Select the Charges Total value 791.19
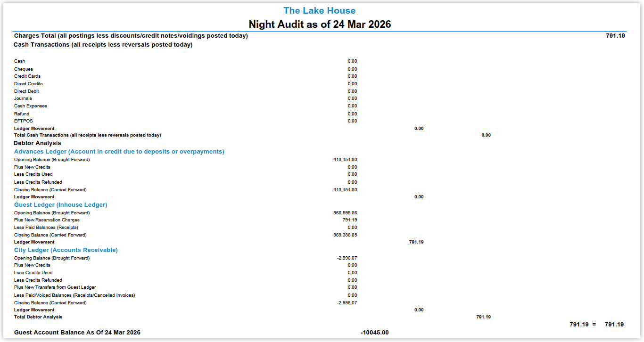The image size is (644, 342). point(615,36)
